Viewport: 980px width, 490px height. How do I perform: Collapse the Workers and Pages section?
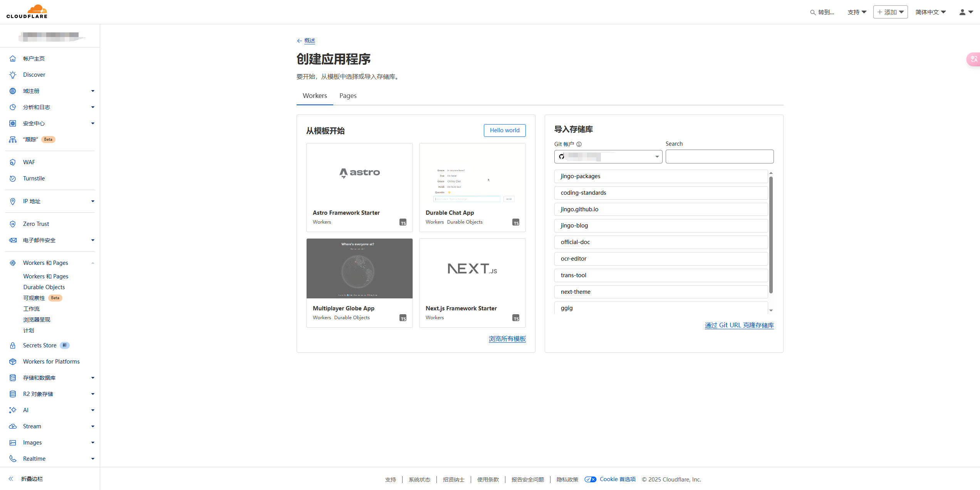pos(92,263)
